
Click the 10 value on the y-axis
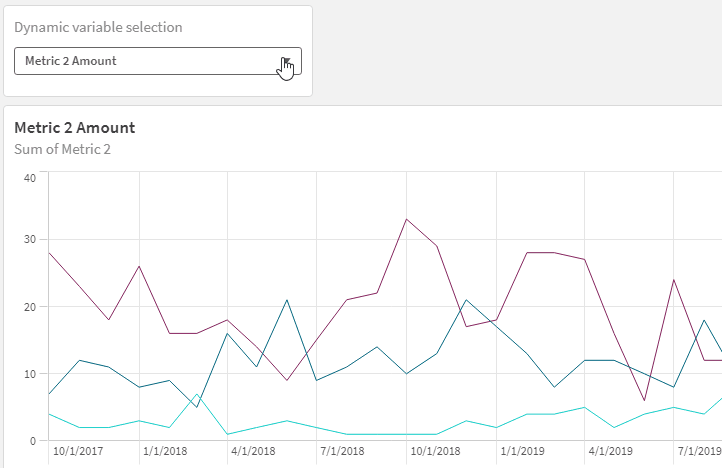30,374
